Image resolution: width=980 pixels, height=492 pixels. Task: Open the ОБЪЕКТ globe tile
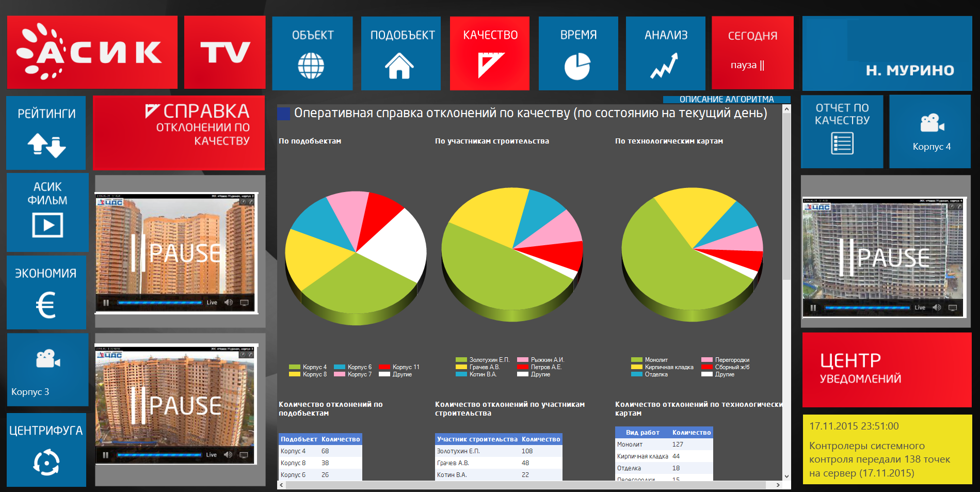pos(312,53)
